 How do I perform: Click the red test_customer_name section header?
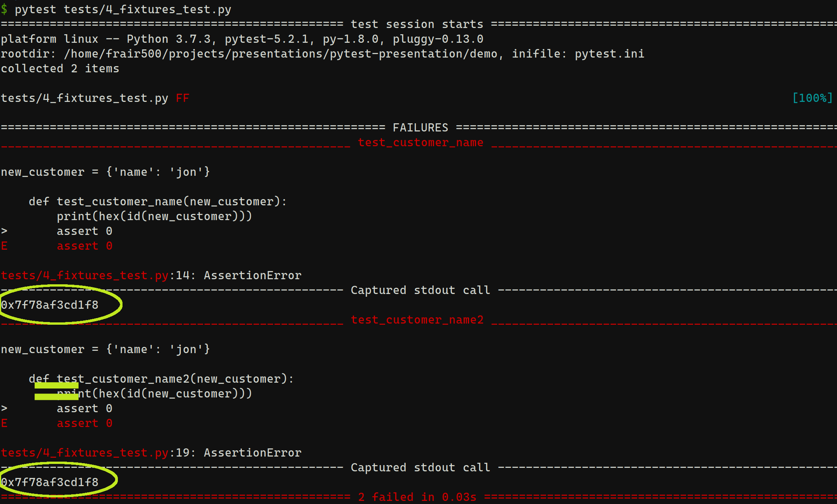tap(420, 142)
